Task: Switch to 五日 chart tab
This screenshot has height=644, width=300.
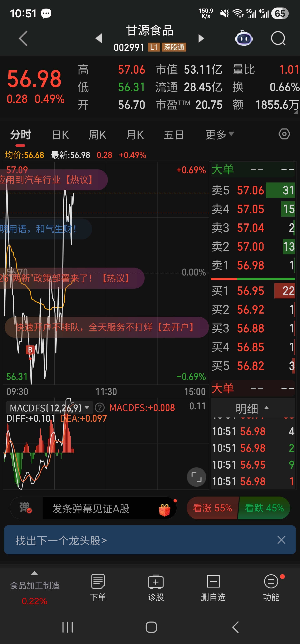Action: tap(174, 135)
